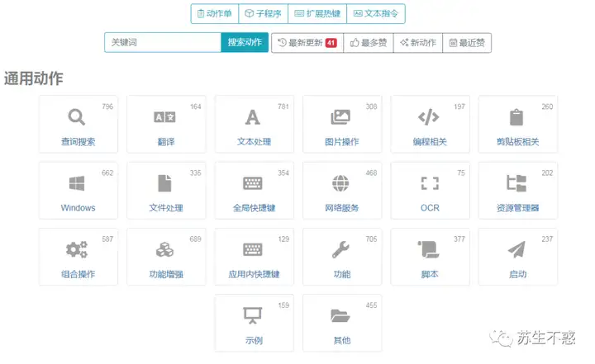
Task: Click the OCR category label
Action: pos(430,208)
